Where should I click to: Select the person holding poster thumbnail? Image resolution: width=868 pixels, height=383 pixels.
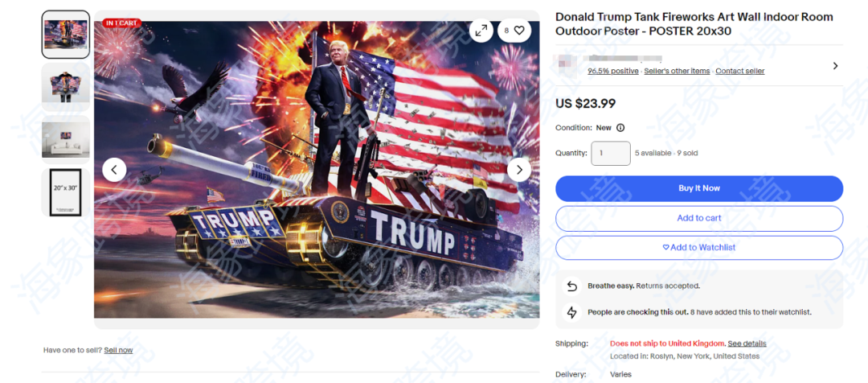[x=66, y=87]
